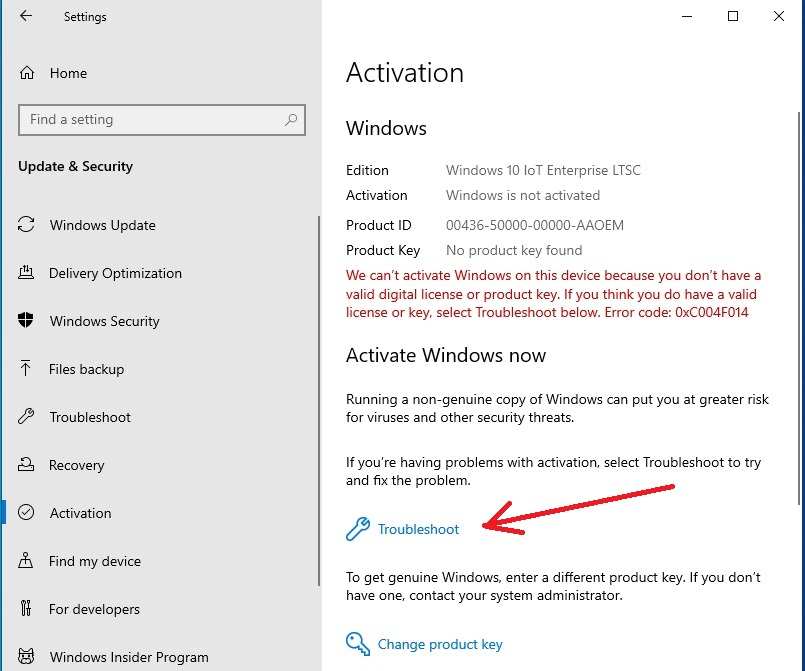Open Windows Security section
Viewport: 805px width, 671px height.
tap(105, 321)
